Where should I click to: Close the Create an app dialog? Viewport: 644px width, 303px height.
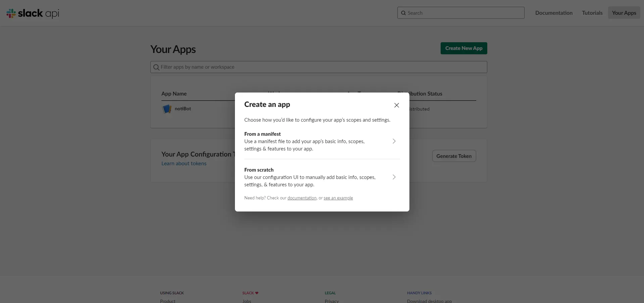pos(396,105)
